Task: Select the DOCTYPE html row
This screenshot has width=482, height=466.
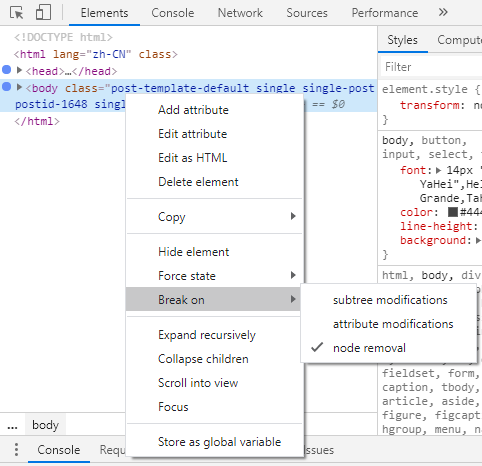Action: [63, 37]
